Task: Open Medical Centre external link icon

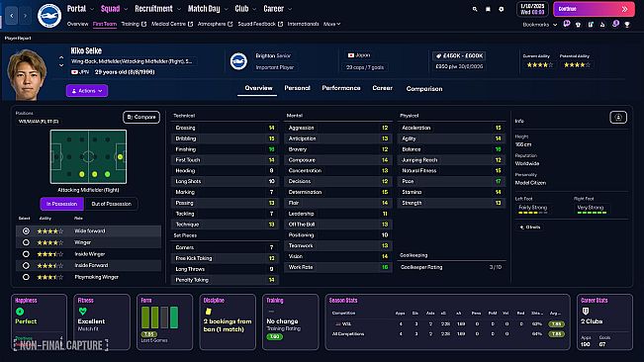Action: (190, 24)
